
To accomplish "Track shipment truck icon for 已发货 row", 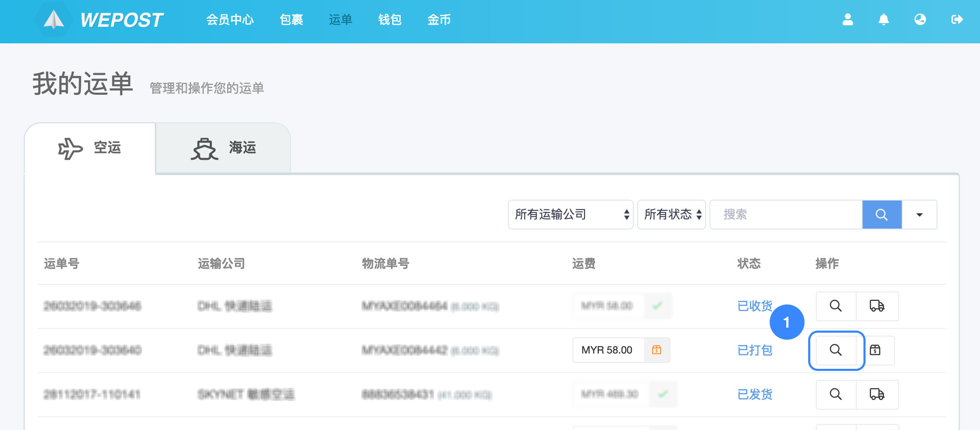I will 877,394.
